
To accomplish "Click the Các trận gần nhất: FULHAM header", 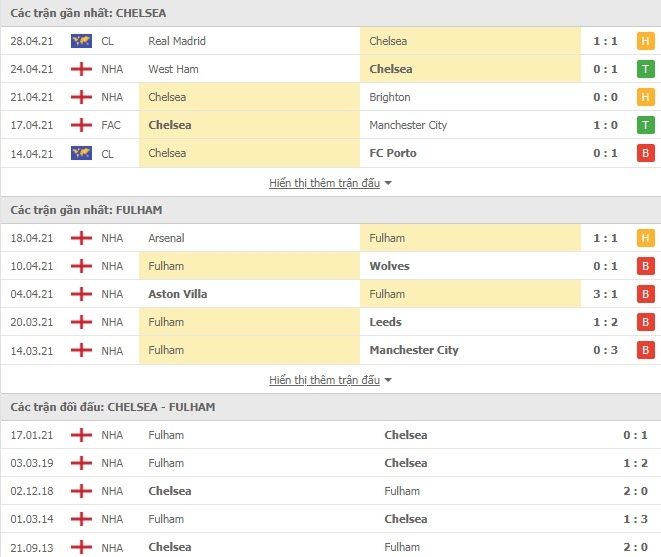I will pyautogui.click(x=86, y=210).
